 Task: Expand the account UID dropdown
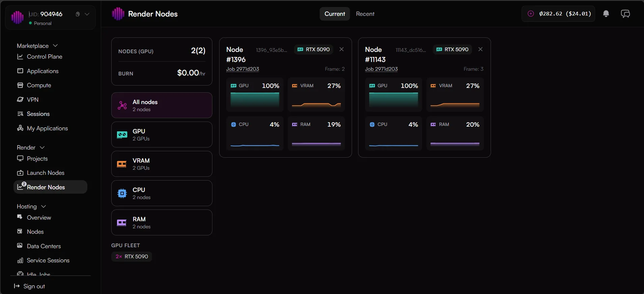click(x=87, y=14)
